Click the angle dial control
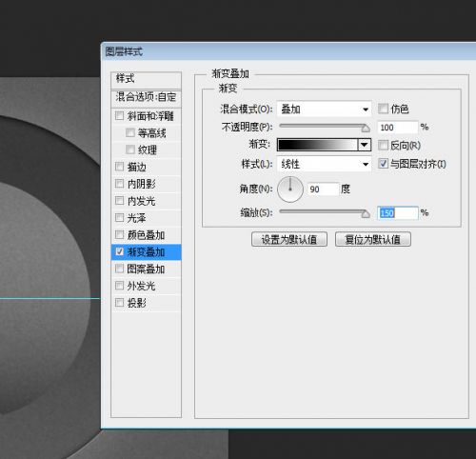The image size is (476, 459). [x=290, y=190]
